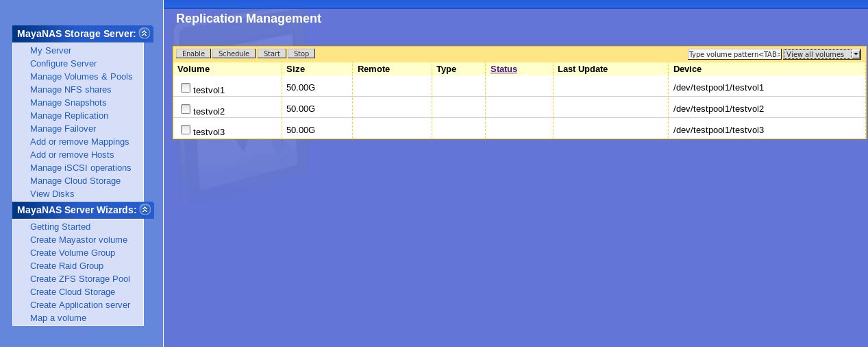Open Manage Volumes & Pools
This screenshot has width=868, height=347.
pos(81,77)
